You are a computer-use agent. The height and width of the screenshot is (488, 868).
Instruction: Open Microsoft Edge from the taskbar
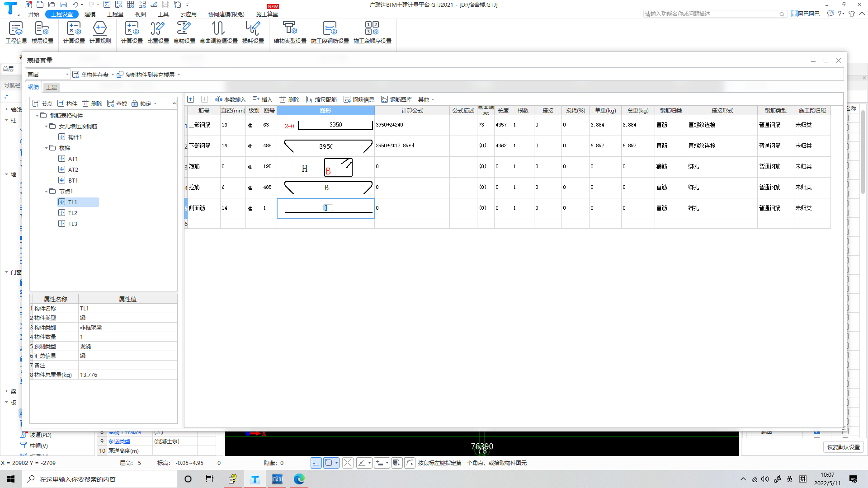coord(299,479)
